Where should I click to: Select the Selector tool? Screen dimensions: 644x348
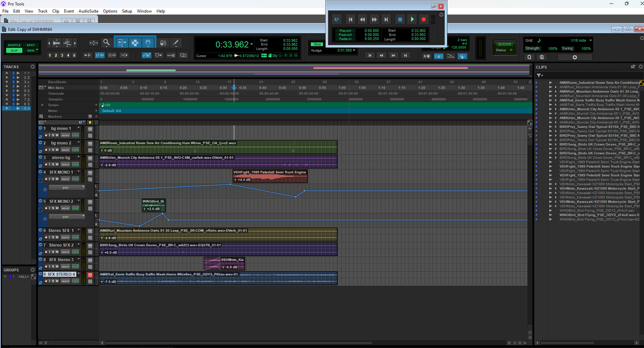pos(135,42)
